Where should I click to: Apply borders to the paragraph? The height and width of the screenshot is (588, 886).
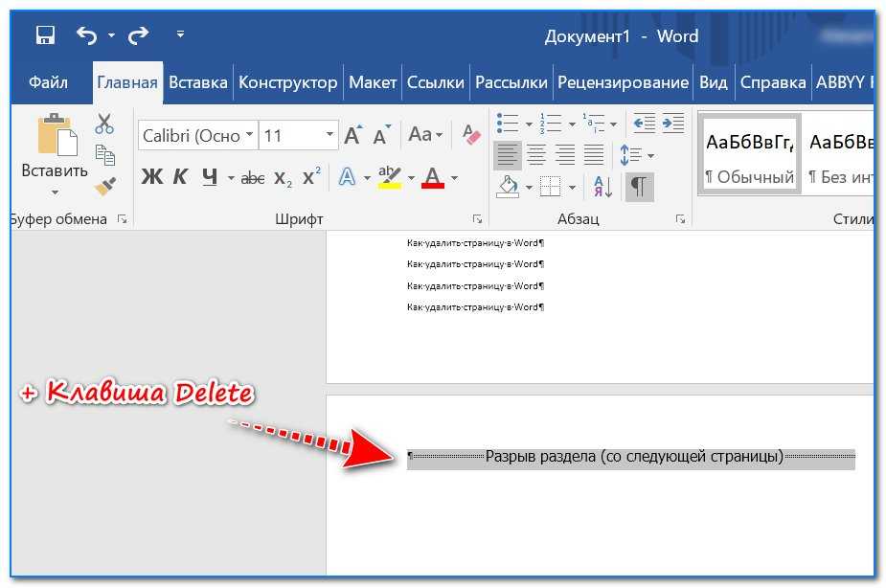[551, 187]
